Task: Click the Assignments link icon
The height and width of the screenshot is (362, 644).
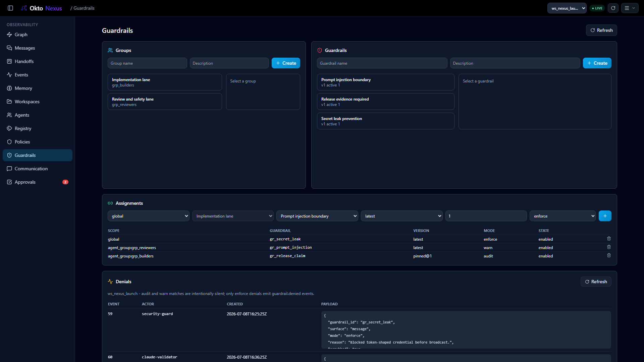Action: tap(110, 203)
